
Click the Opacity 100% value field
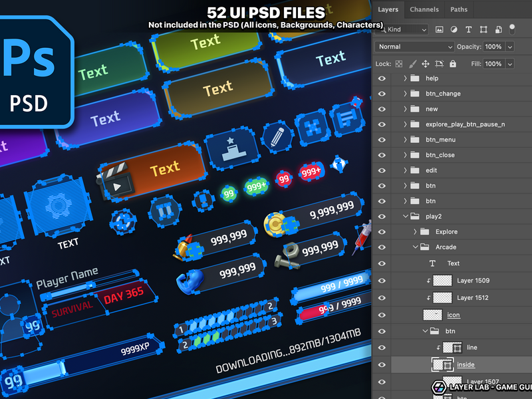click(x=493, y=47)
